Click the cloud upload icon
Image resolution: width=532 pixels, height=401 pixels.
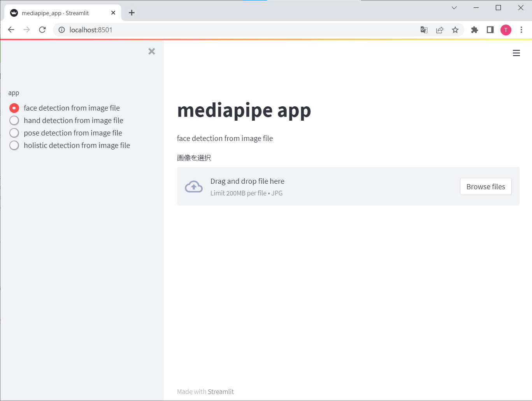click(194, 187)
